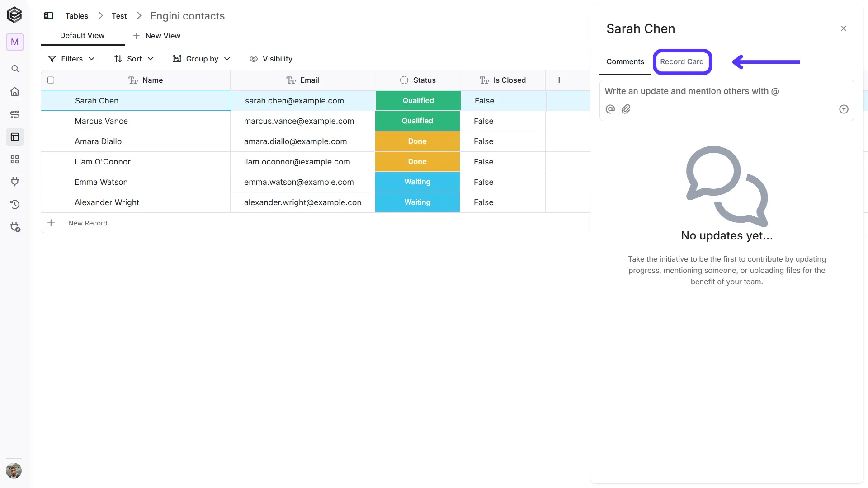The height and width of the screenshot is (488, 868).
Task: Open the Group by dropdown
Action: 202,59
